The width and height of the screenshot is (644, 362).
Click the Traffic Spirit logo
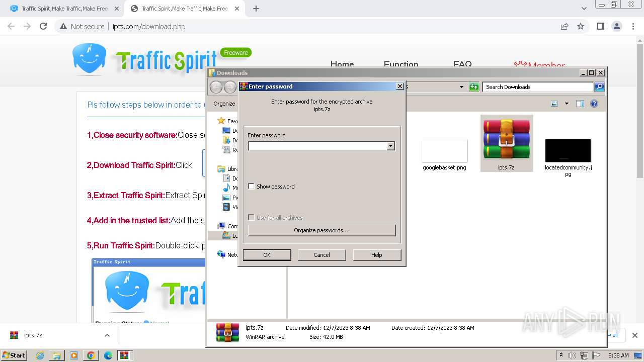[x=145, y=59]
